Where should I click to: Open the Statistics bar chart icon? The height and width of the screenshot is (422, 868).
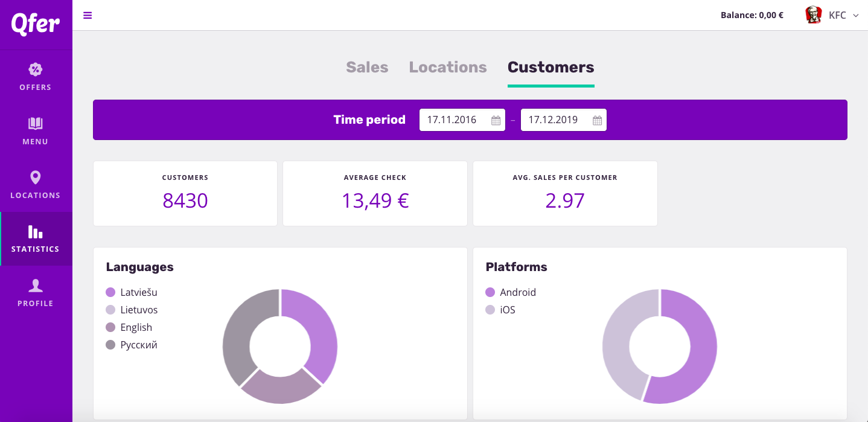pyautogui.click(x=36, y=232)
